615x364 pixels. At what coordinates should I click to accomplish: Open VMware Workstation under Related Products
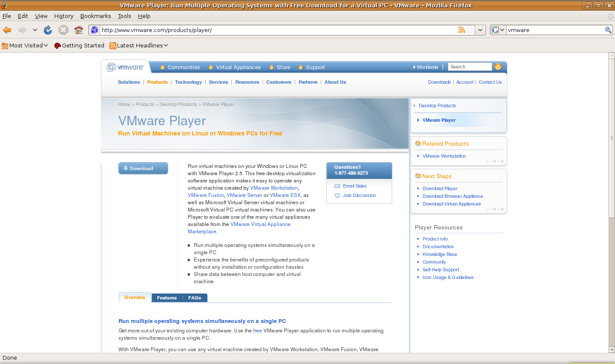tap(444, 156)
